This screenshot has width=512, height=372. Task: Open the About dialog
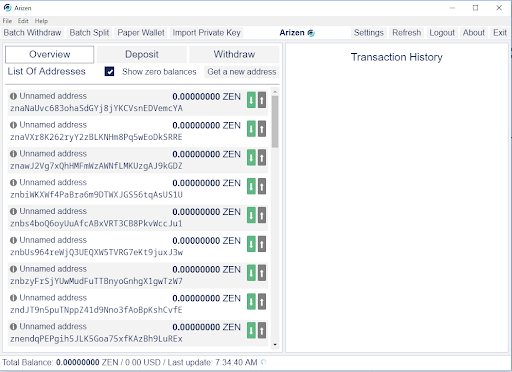click(474, 33)
